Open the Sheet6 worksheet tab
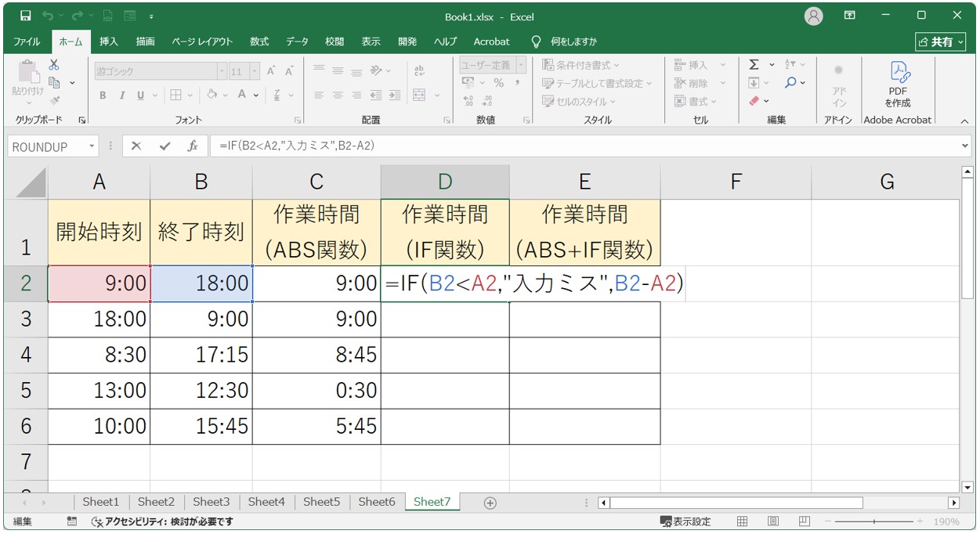 (377, 502)
